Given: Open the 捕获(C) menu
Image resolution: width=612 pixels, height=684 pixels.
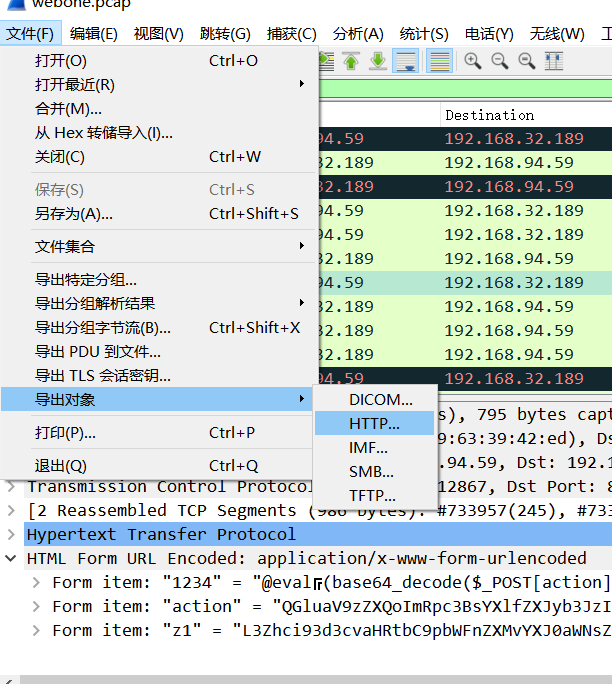Looking at the screenshot, I should pos(291,34).
